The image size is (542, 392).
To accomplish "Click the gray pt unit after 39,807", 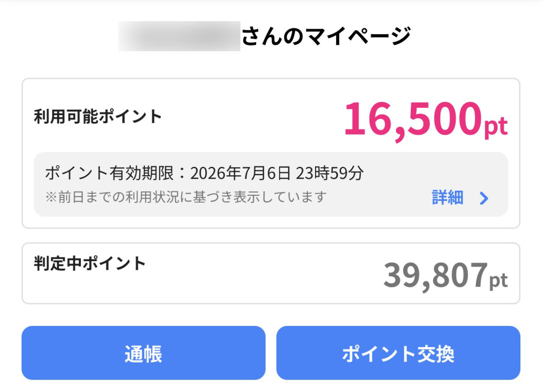I will click(498, 280).
